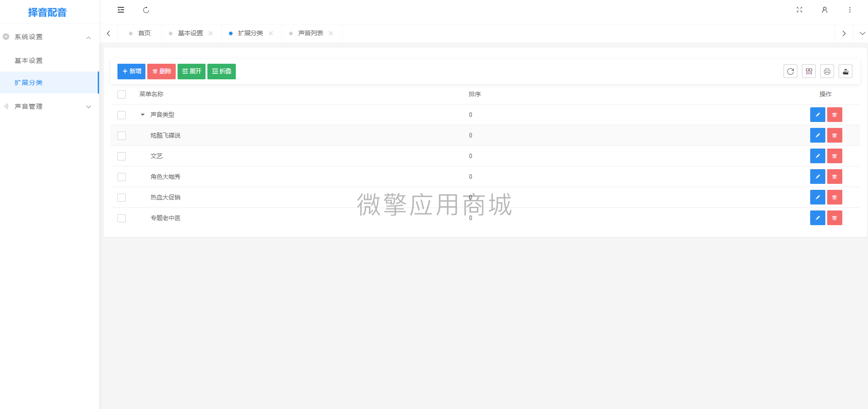Expand the 声音管理 sidebar menu
The height and width of the screenshot is (409, 868).
pos(49,106)
